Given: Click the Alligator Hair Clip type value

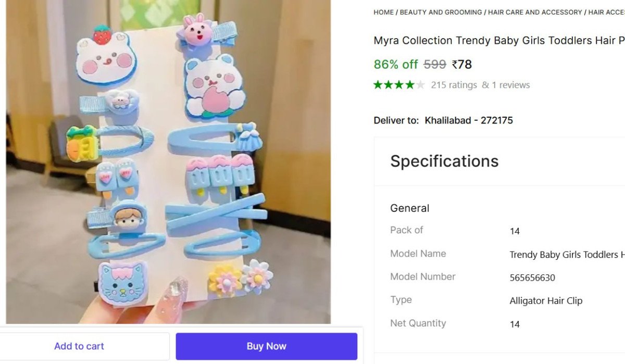Looking at the screenshot, I should [546, 300].
